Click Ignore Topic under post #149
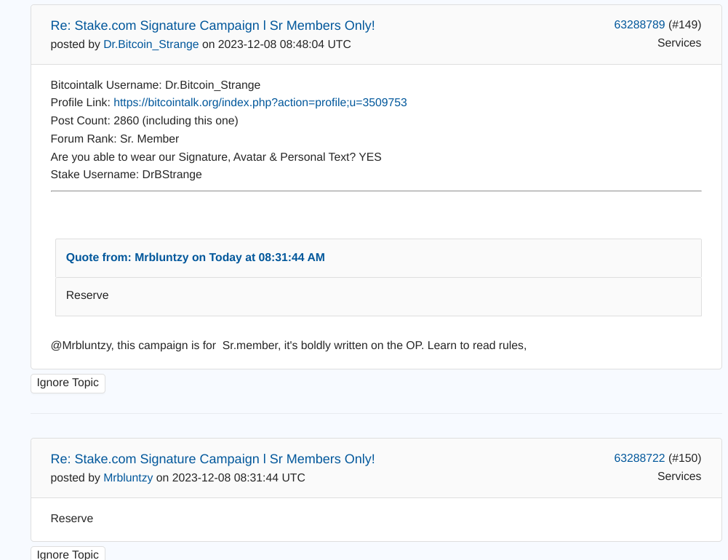The height and width of the screenshot is (560, 728). tap(68, 383)
